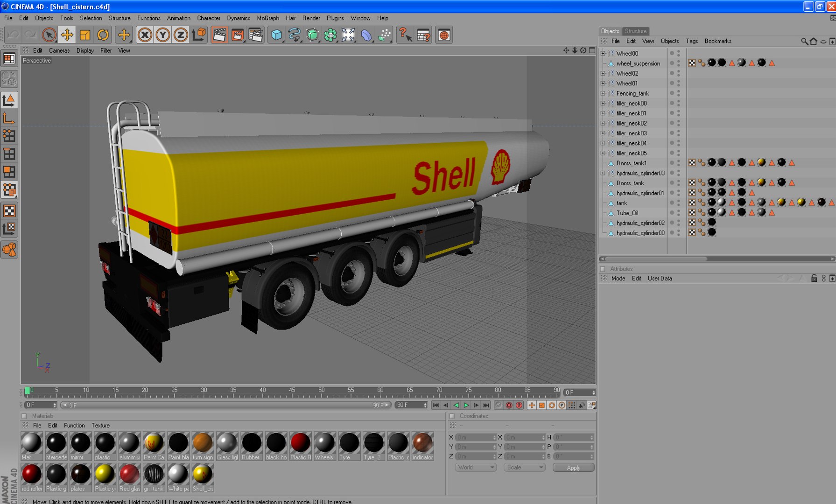Click the Undo arrow icon
The height and width of the screenshot is (504, 836).
click(x=13, y=35)
